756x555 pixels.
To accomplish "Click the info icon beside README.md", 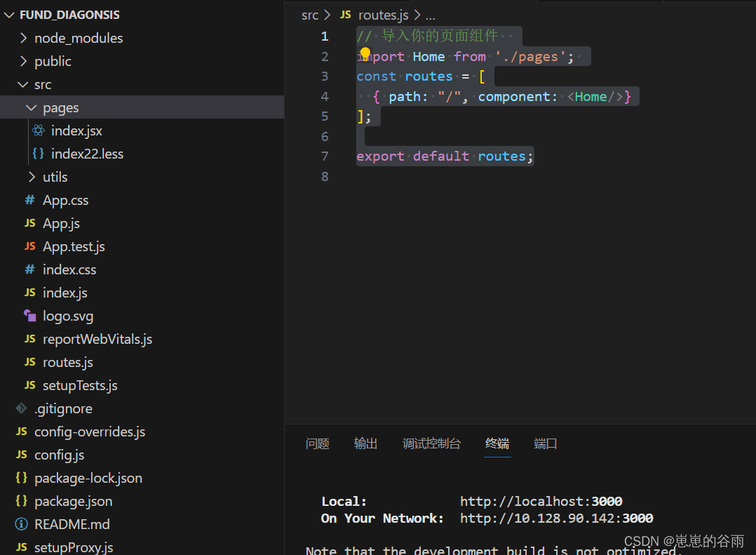I will [x=21, y=524].
